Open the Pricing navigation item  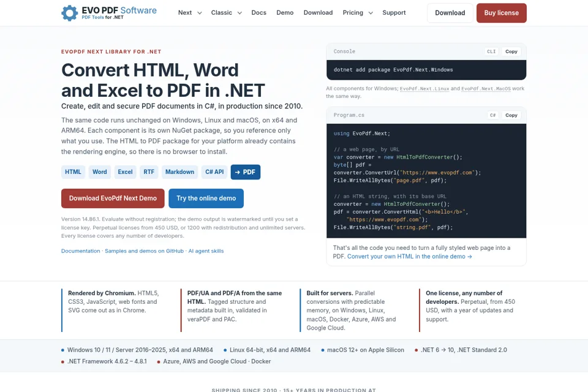[353, 13]
